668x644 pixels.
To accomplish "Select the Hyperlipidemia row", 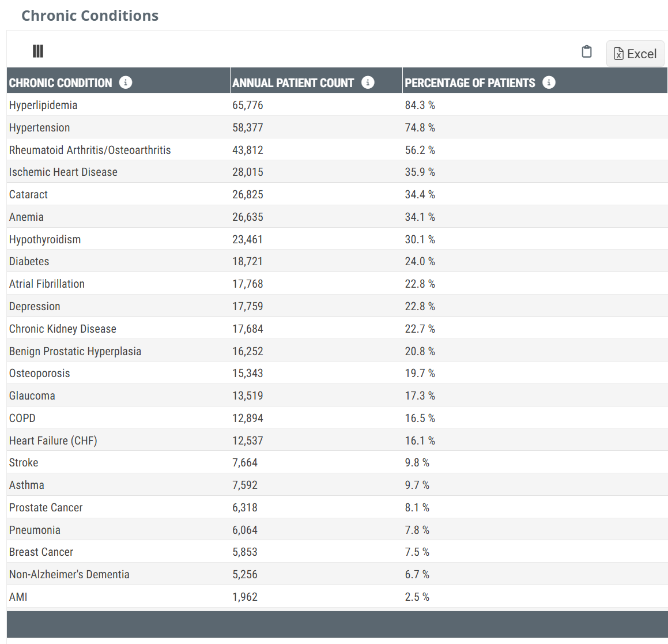I will coord(43,105).
